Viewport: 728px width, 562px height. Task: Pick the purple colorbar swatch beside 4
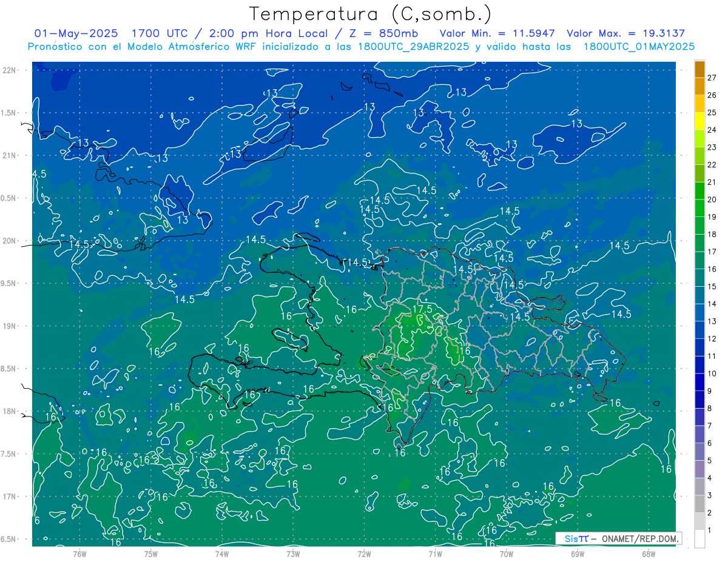[700, 469]
